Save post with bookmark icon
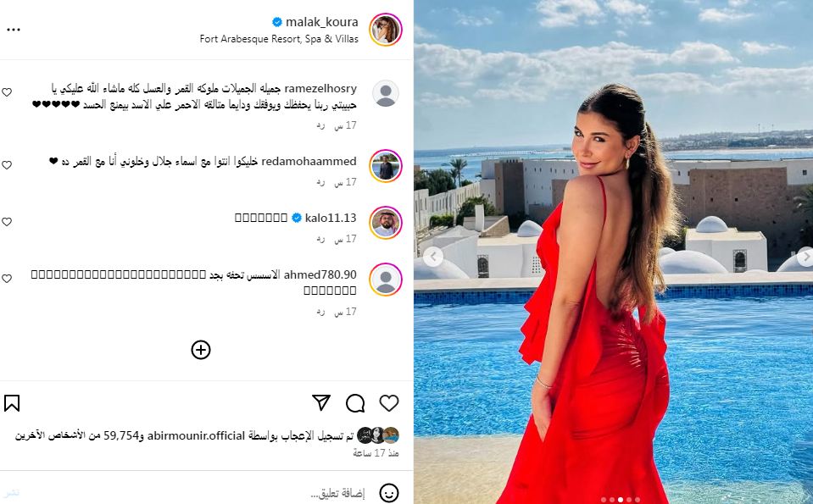Screen dimensions: 813x504 click(12, 403)
